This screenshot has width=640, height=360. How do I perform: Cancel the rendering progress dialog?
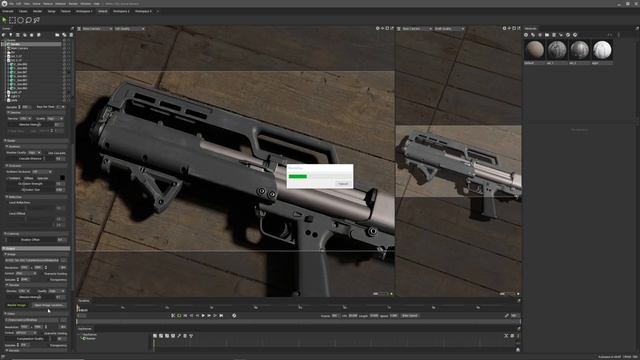[x=343, y=184]
